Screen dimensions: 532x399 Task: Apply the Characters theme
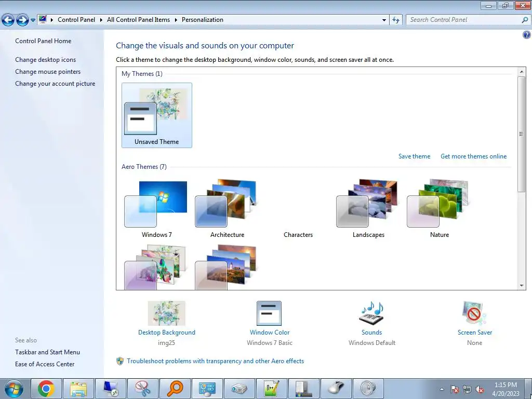pos(298,209)
